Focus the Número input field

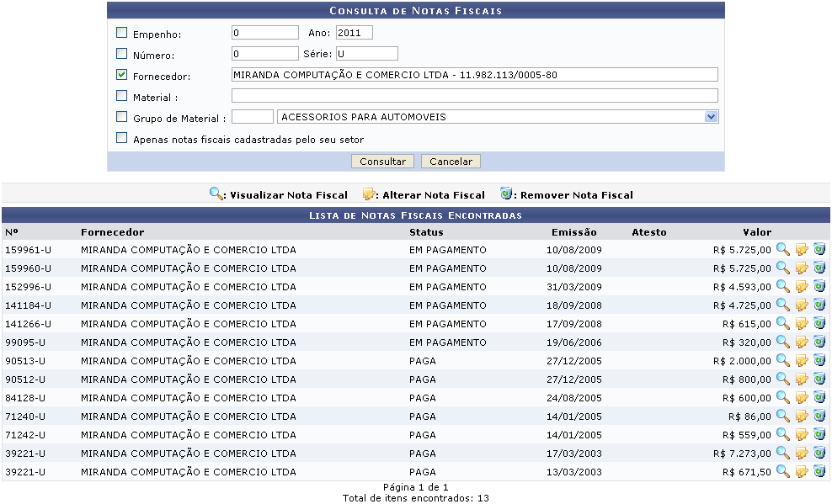click(x=264, y=54)
